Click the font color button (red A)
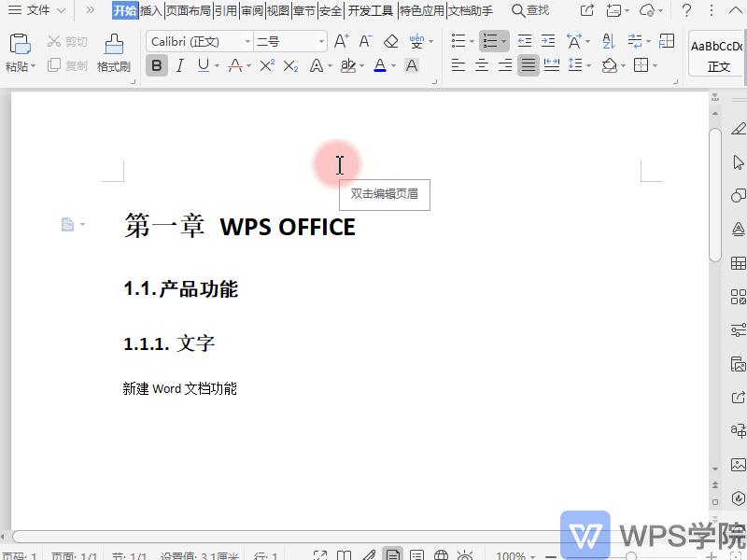This screenshot has width=747, height=560. coord(379,65)
